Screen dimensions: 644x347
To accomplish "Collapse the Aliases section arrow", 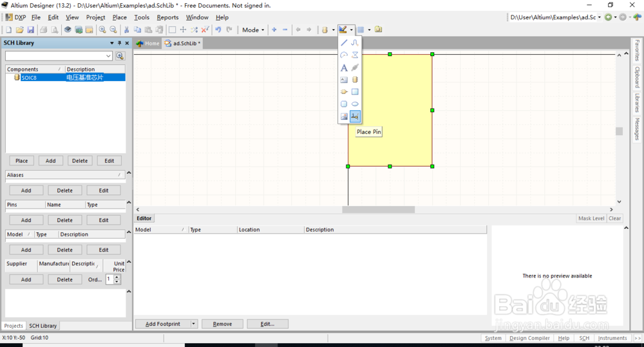I will point(129,173).
